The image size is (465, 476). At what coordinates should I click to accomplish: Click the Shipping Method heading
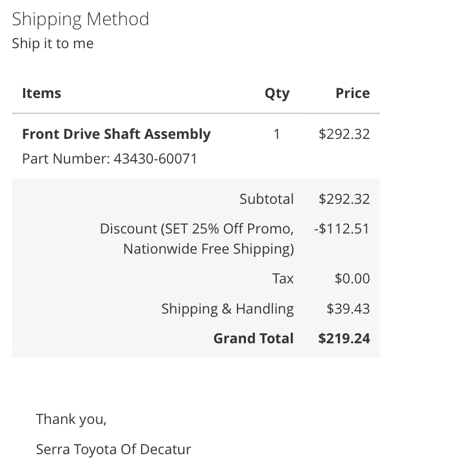(81, 20)
